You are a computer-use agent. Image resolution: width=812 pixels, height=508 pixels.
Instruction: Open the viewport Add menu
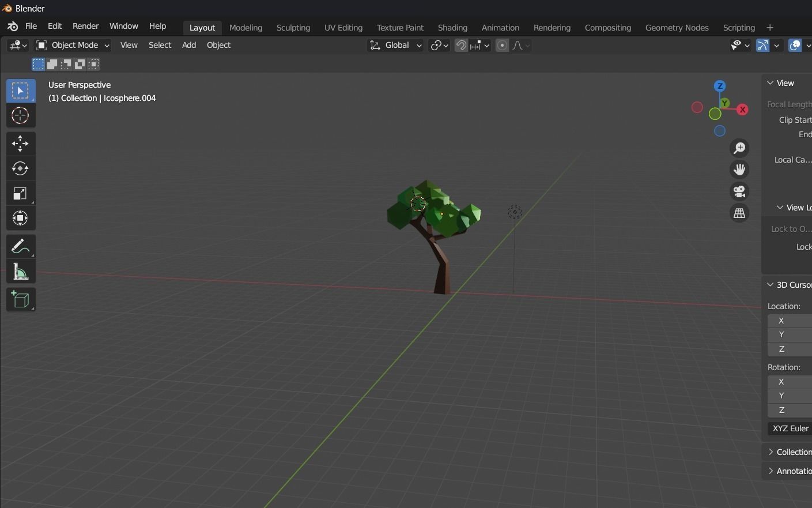pyautogui.click(x=189, y=45)
